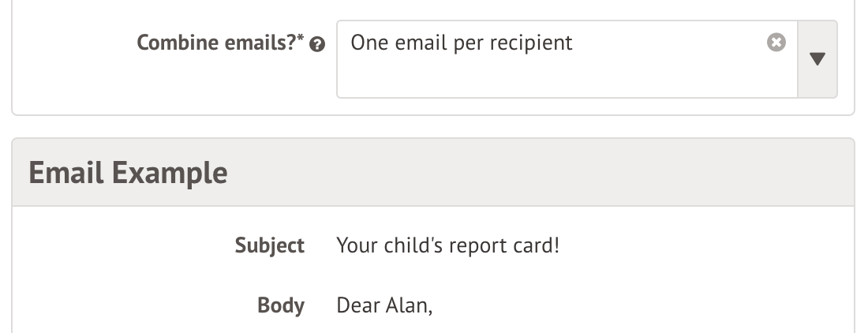
Task: Click the "One email per recipient" value text
Action: (x=462, y=43)
